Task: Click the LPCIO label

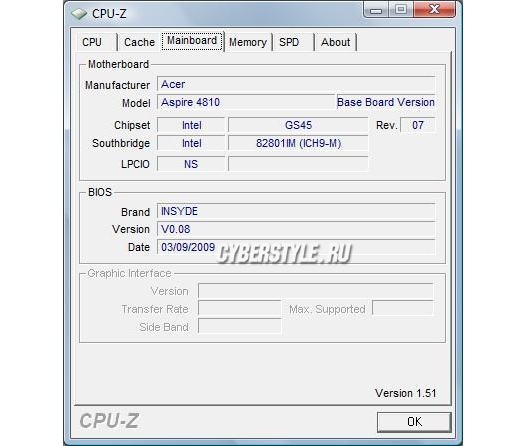Action: [x=135, y=164]
